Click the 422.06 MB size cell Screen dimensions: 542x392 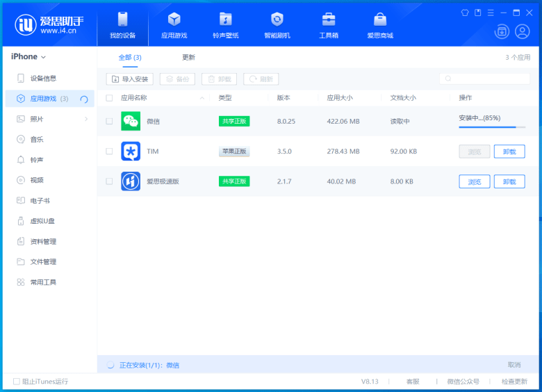coord(343,121)
